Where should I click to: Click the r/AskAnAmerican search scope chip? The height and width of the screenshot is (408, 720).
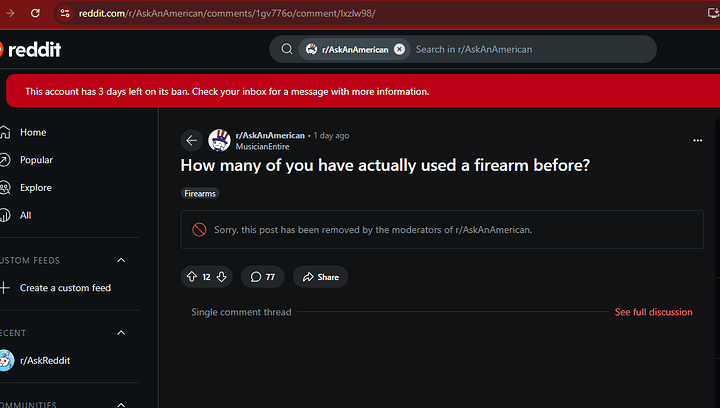pos(354,49)
